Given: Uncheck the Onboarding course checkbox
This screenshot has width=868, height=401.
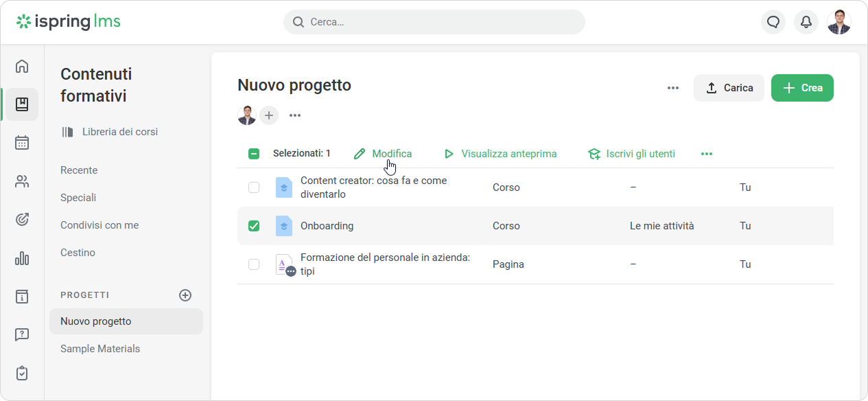Looking at the screenshot, I should (254, 226).
